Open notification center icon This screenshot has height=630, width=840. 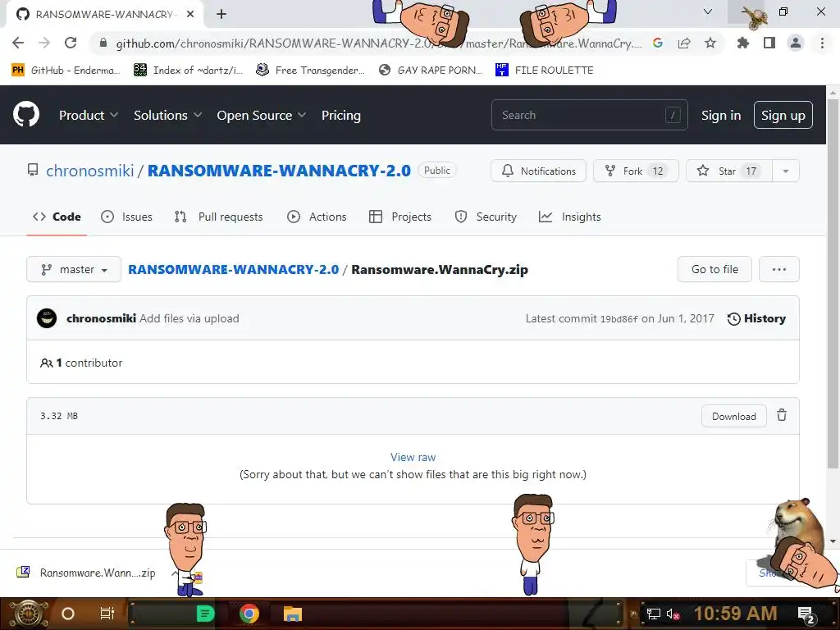coord(806,614)
